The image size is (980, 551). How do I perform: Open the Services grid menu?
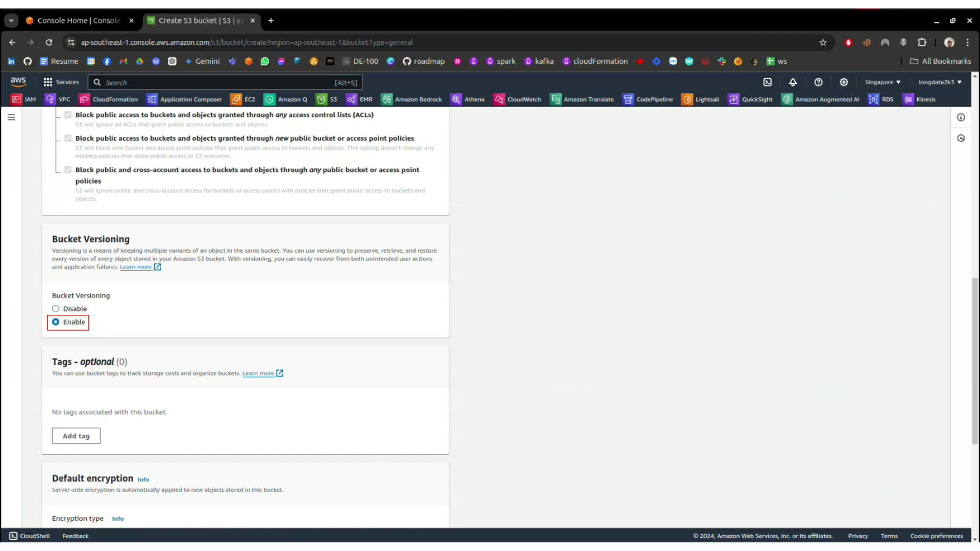tap(61, 82)
